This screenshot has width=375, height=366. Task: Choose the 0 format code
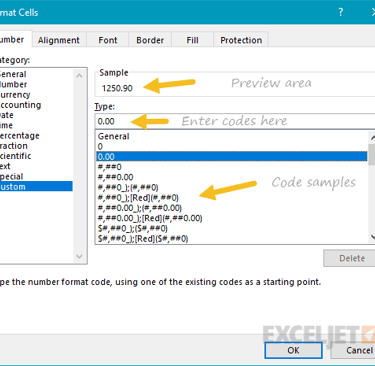click(232, 146)
